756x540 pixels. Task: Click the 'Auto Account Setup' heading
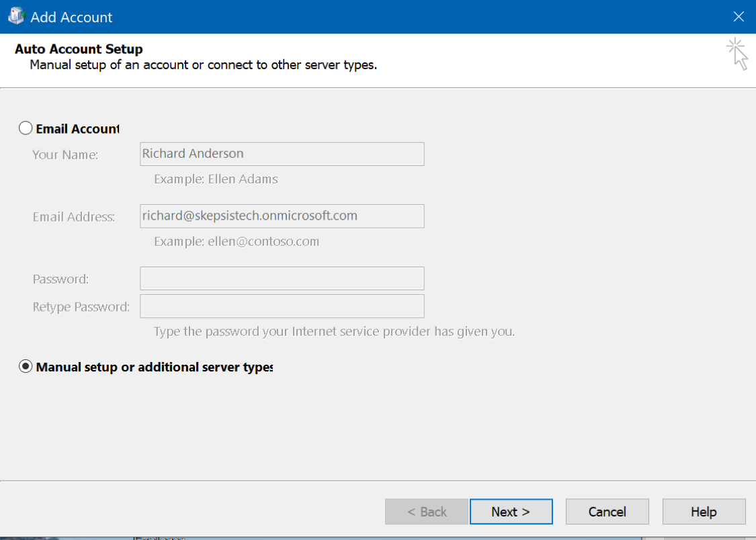79,49
